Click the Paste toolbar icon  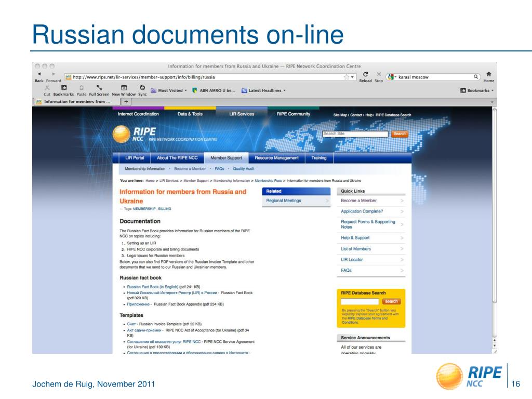click(x=82, y=87)
